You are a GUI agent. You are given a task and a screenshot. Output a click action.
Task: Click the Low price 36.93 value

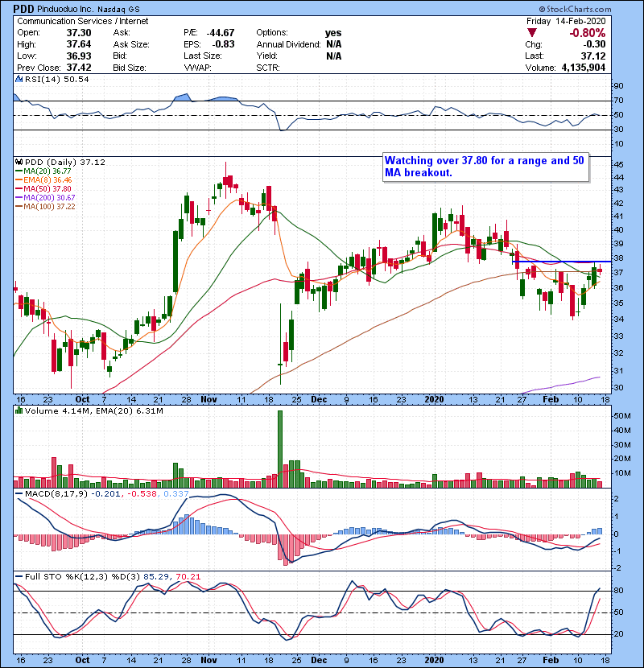(79, 56)
